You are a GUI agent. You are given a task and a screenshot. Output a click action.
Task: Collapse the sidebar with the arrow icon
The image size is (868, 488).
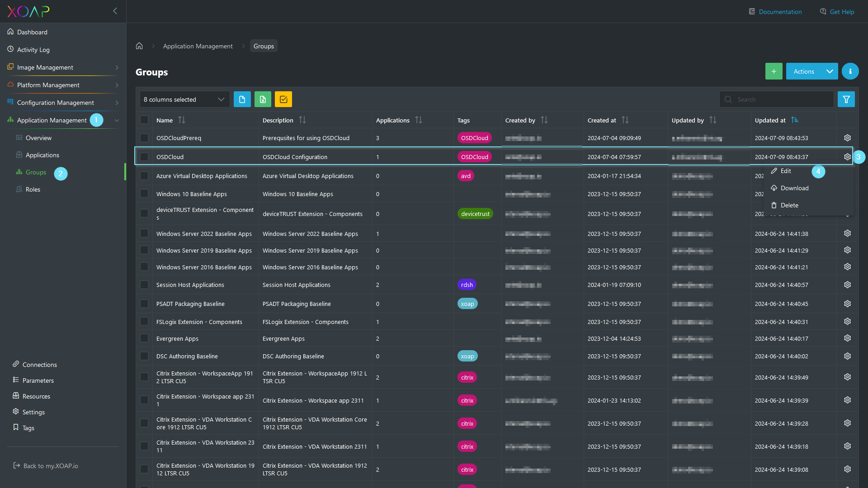click(x=115, y=11)
